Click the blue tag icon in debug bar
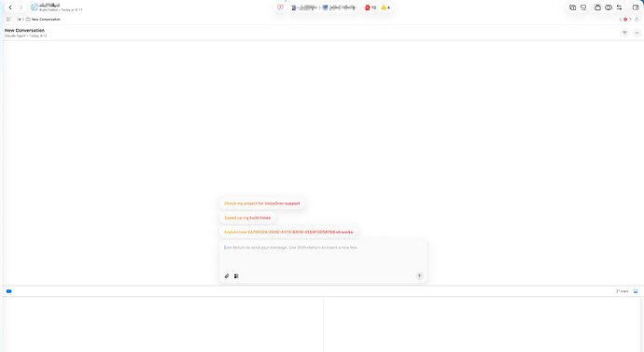Screen dimensions: 644x352 [x=9, y=291]
